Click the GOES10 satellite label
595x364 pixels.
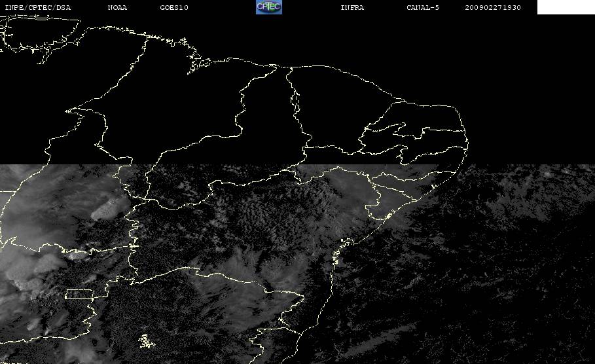[174, 8]
